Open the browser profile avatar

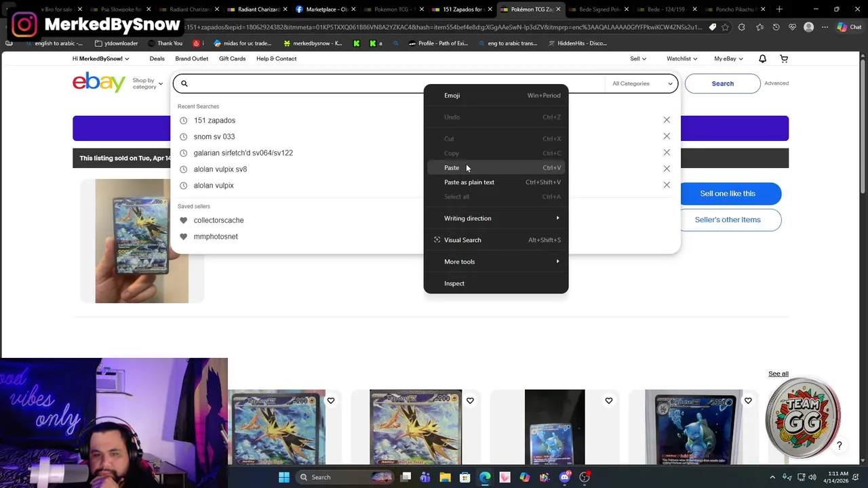tap(808, 27)
